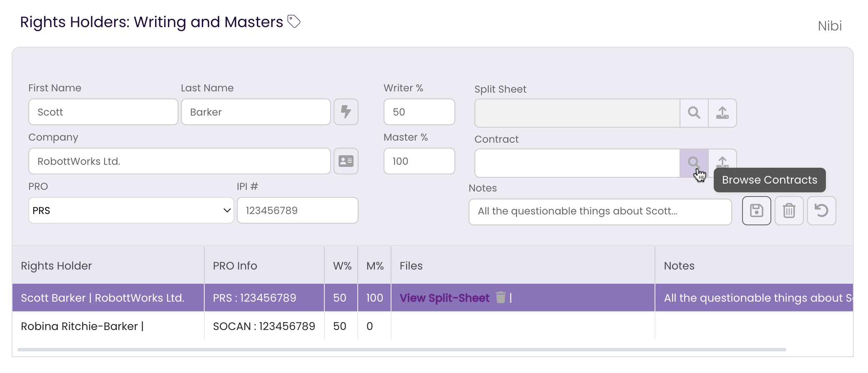Click the M% value 0 in Robina's row
The height and width of the screenshot is (373, 868).
374,326
